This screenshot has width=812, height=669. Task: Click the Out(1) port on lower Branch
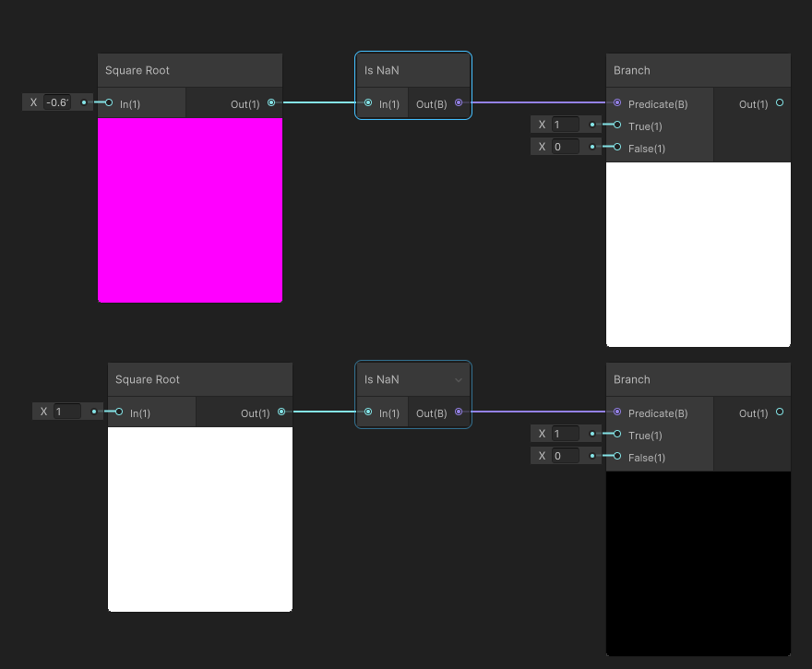coord(780,412)
